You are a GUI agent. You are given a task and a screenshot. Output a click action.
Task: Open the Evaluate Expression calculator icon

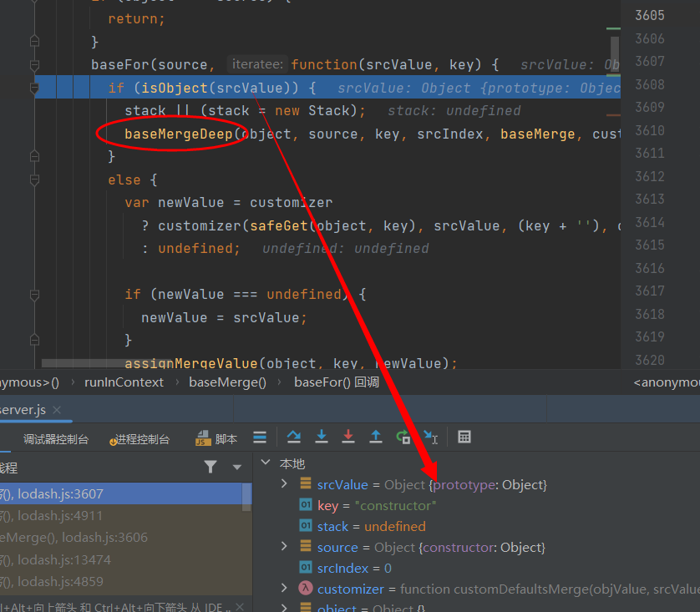pyautogui.click(x=464, y=438)
